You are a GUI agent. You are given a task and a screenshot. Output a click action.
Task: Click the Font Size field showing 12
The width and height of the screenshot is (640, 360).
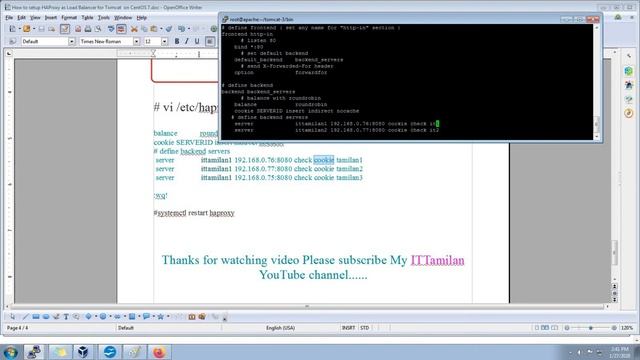tap(152, 41)
